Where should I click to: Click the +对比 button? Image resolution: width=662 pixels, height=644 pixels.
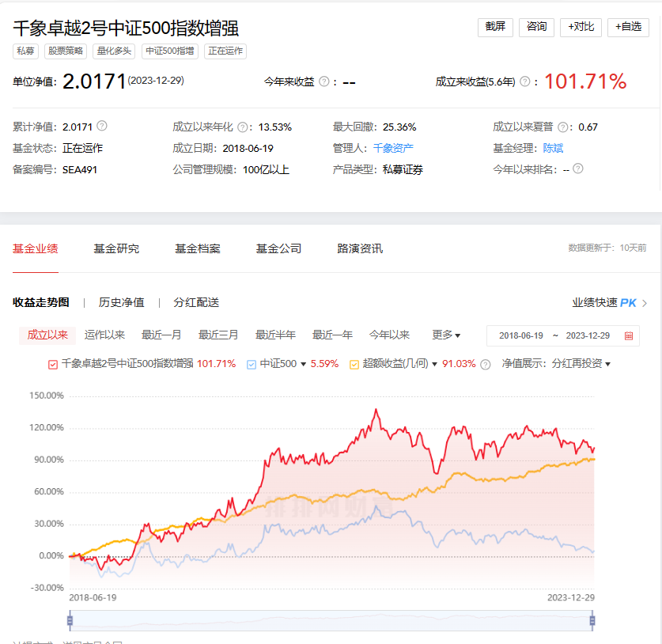(x=581, y=28)
